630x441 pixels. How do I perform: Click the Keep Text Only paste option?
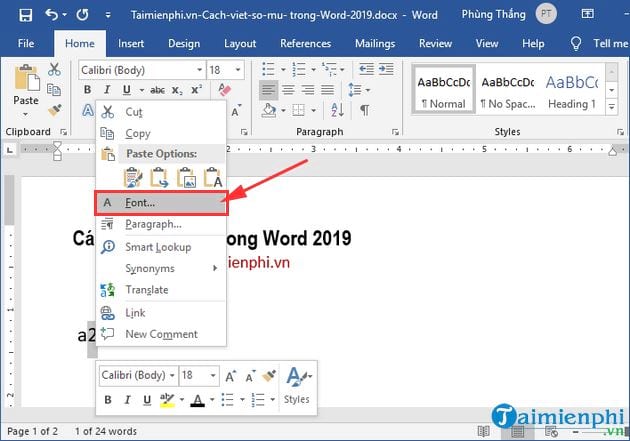pos(213,178)
